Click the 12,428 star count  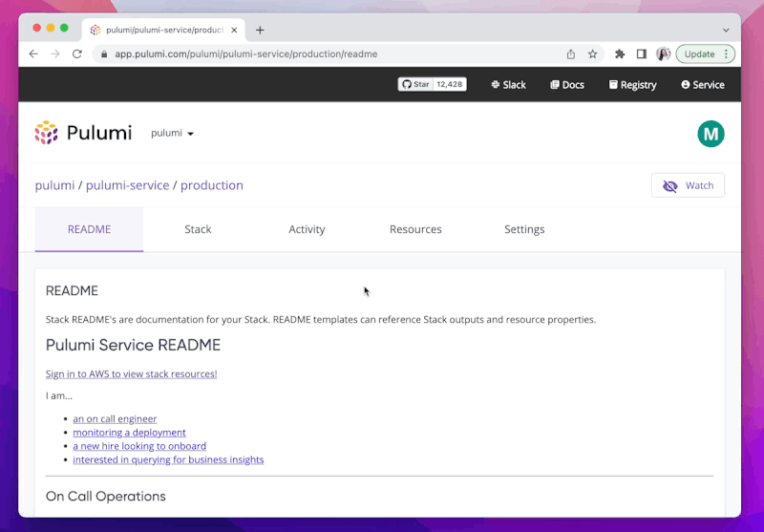449,84
